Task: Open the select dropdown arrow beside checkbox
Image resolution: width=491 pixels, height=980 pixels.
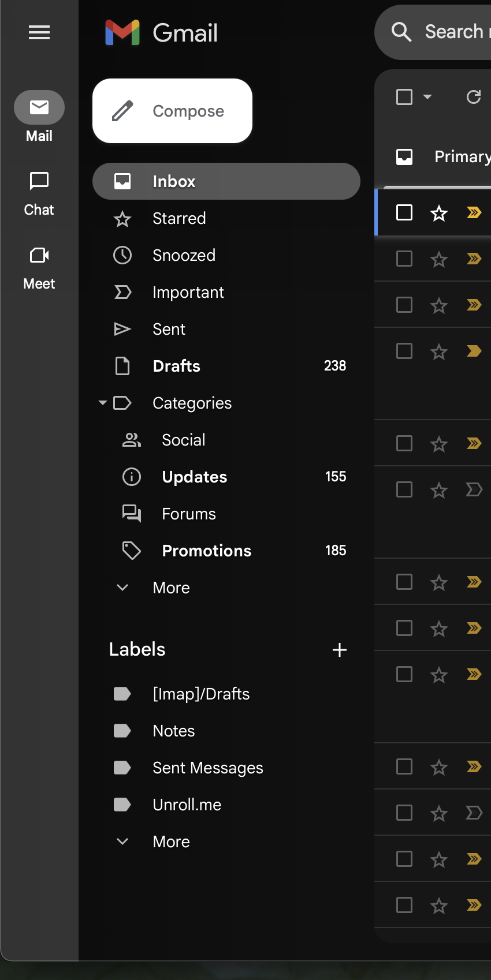Action: coord(427,97)
